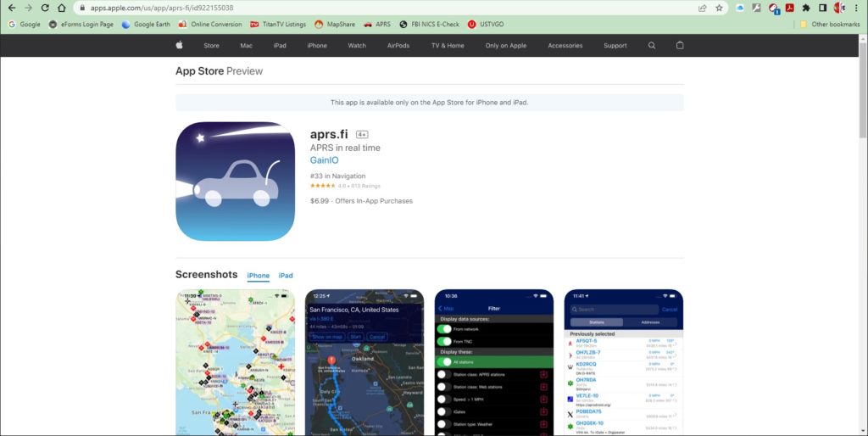Switch to the iPad screenshots tab
This screenshot has width=868, height=436.
coord(286,276)
